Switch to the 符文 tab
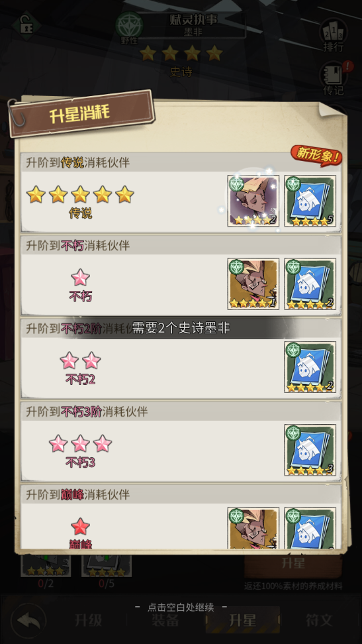 tap(320, 620)
